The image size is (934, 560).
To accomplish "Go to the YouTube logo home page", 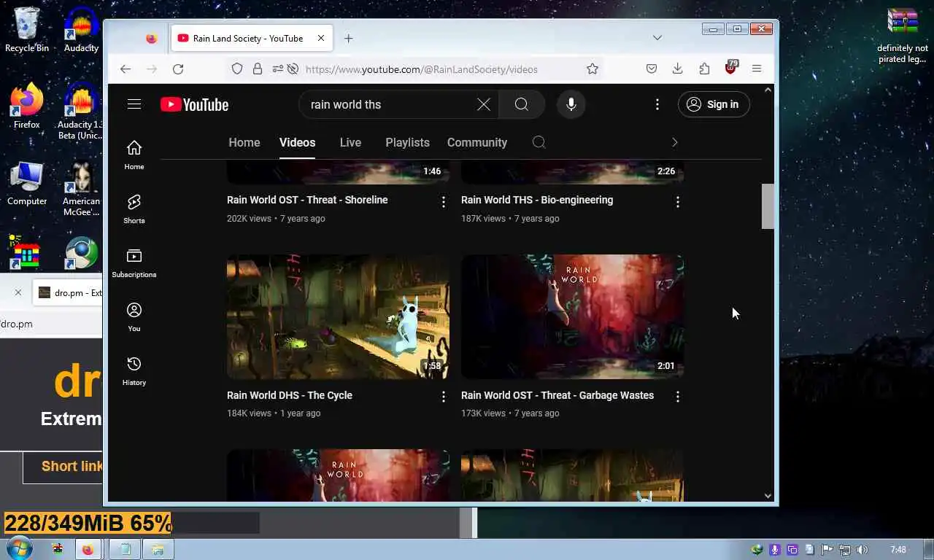I will (x=195, y=105).
